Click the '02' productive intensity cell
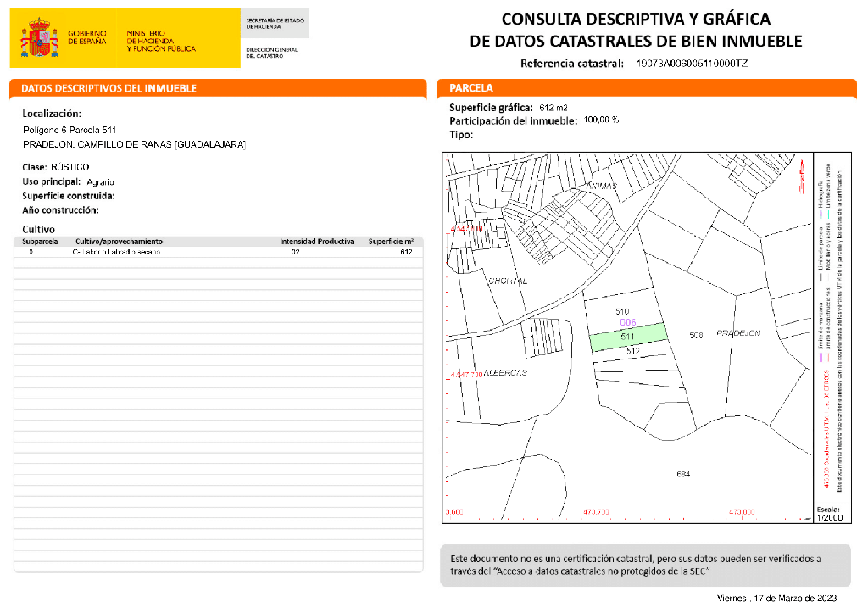868x613 pixels. [x=296, y=252]
